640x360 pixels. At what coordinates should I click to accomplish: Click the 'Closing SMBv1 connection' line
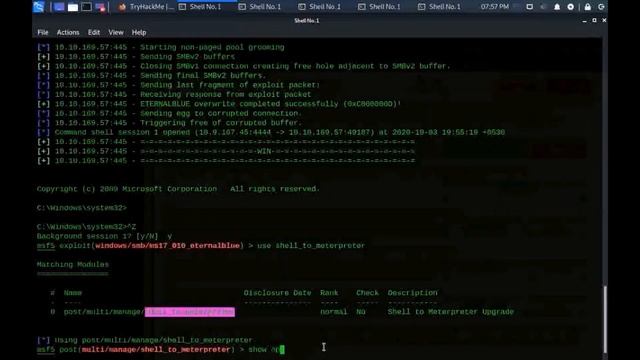pos(244,66)
